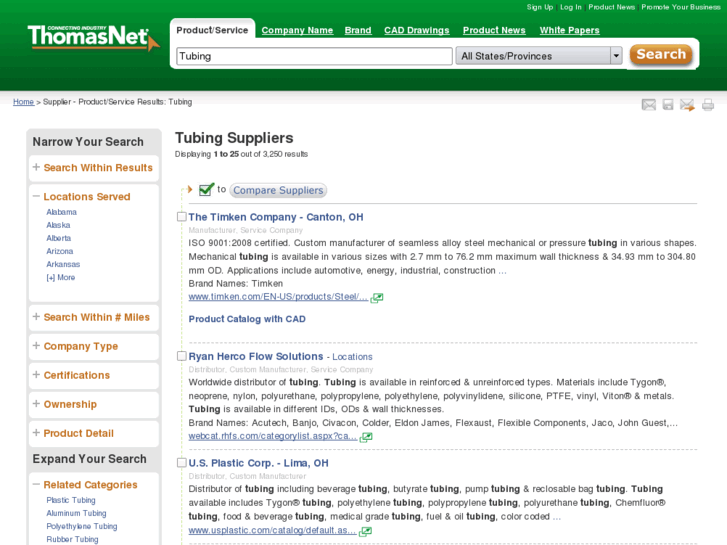Click the email page envelope icon
Image resolution: width=727 pixels, height=545 pixels.
[649, 105]
